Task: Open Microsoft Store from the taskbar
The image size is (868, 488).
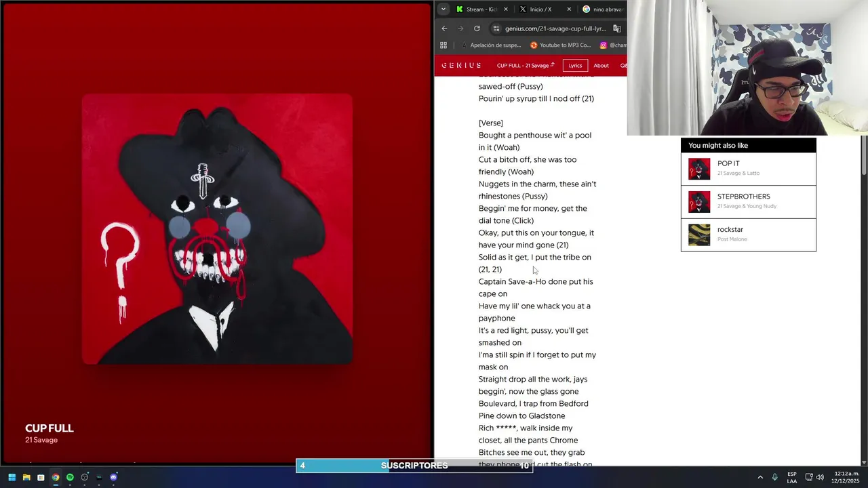Action: [x=41, y=477]
